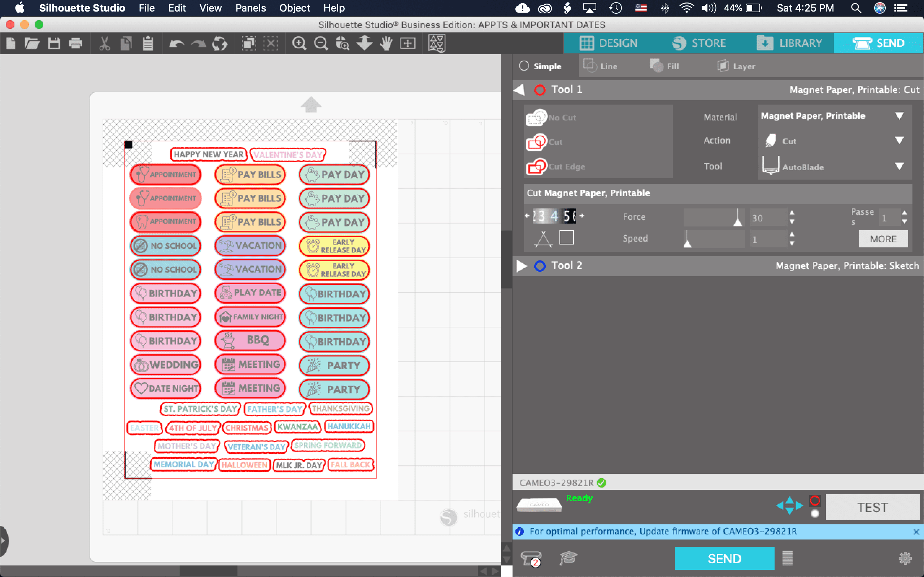Click the SEND button at bottom
The height and width of the screenshot is (577, 924).
(724, 558)
